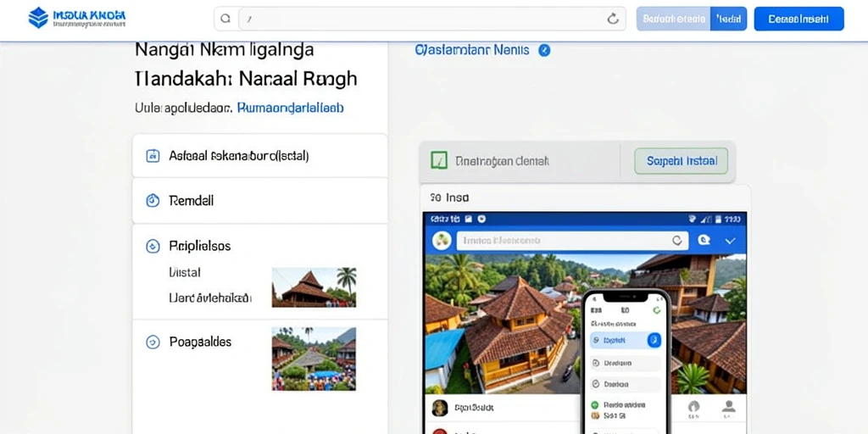Select the first sidebar row ending in "(lsctal)"
Image resolution: width=868 pixels, height=434 pixels.
point(259,156)
